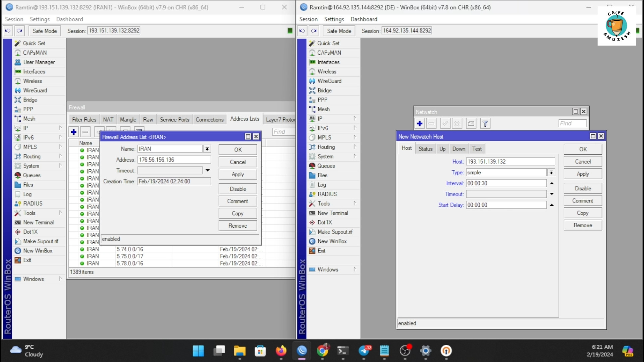Open User Manager in the IRAN1 sidebar

[39, 62]
